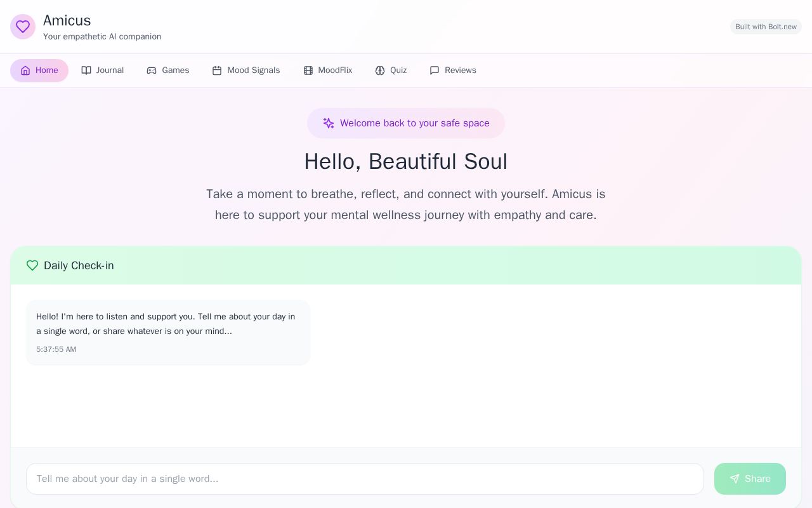Screen dimensions: 812x508
Task: Click the 'Hello, Beautiful Soul' heading
Action: point(406,161)
